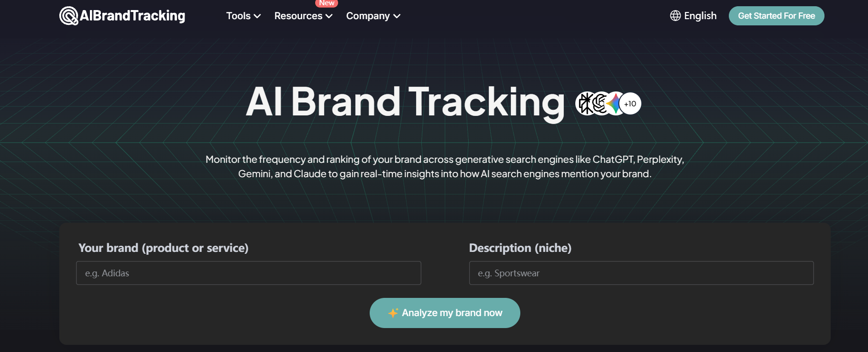Select the English language option

(700, 16)
